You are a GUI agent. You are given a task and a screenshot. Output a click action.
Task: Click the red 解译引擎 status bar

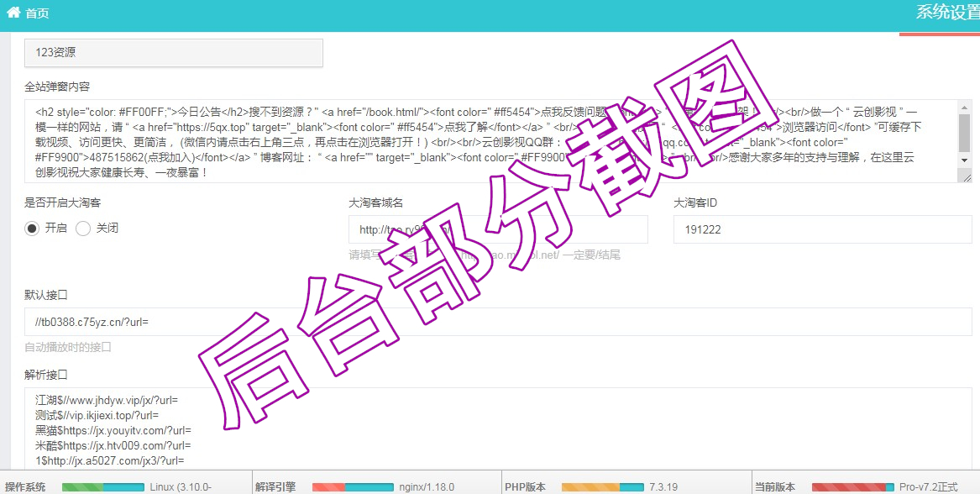point(352,487)
